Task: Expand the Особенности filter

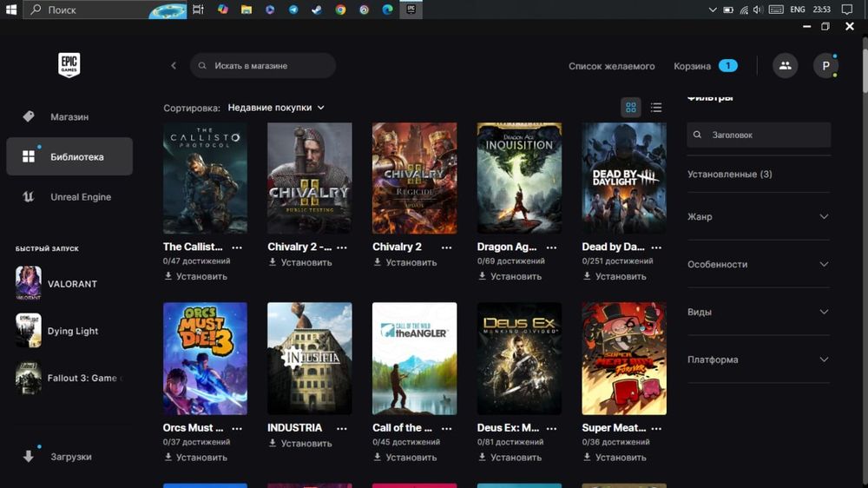Action: point(759,264)
